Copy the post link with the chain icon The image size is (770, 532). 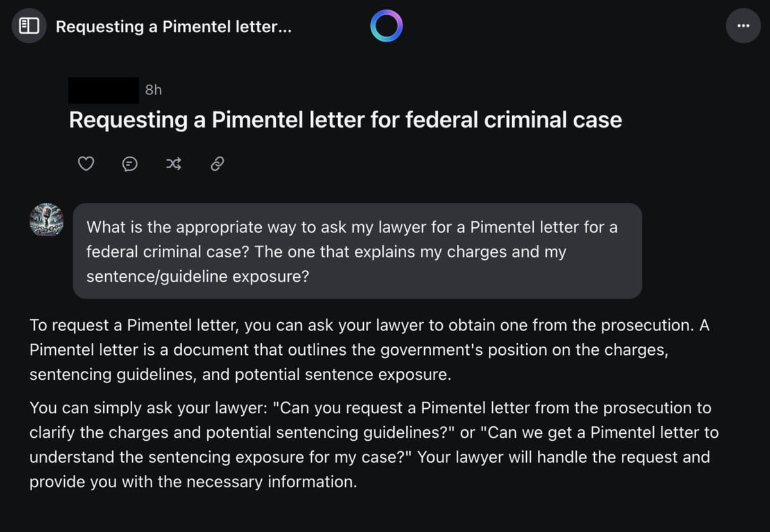(x=217, y=164)
